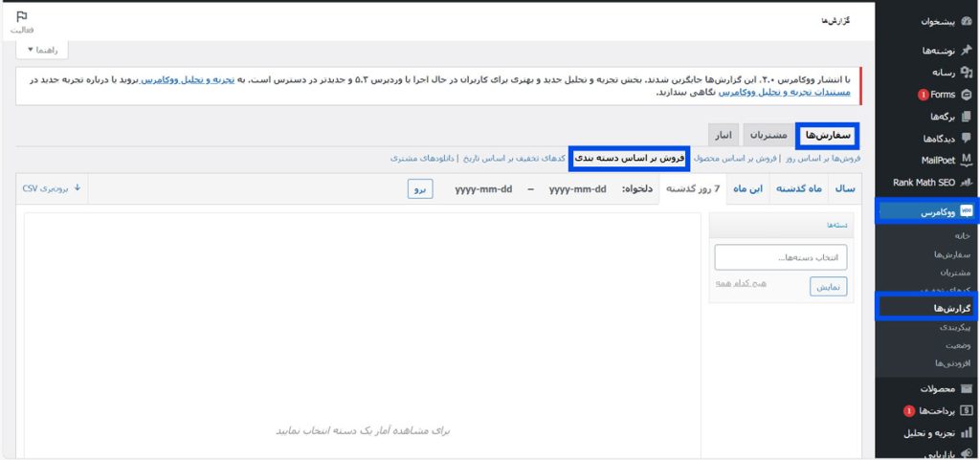This screenshot has height=460, width=980.
Task: Select the ماه گذشته range tab
Action: click(799, 188)
